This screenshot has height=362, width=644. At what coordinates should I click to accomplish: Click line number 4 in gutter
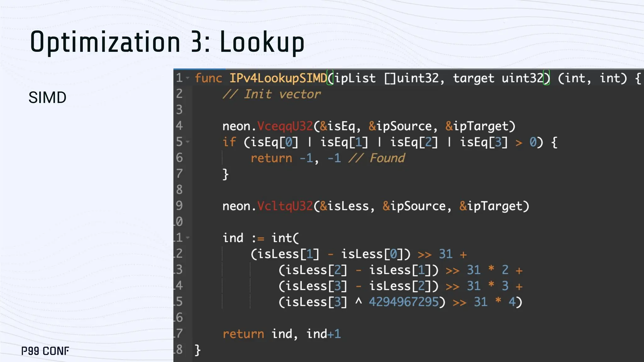click(179, 126)
